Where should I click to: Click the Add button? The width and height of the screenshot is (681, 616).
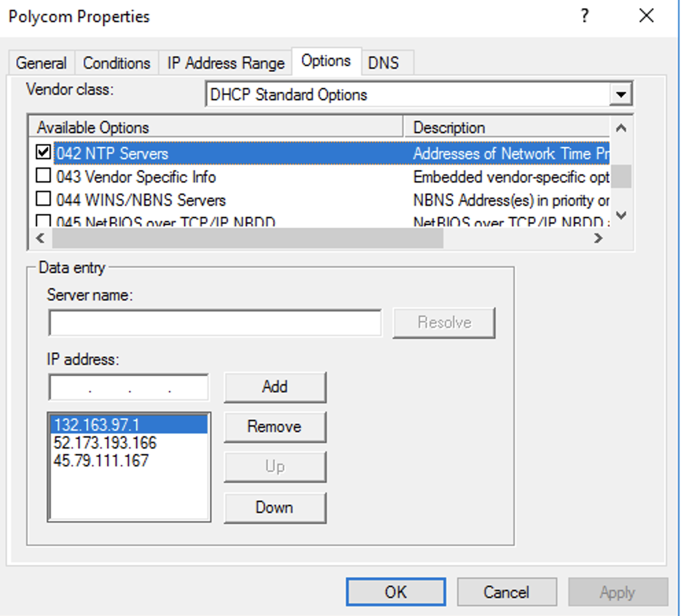(x=275, y=387)
